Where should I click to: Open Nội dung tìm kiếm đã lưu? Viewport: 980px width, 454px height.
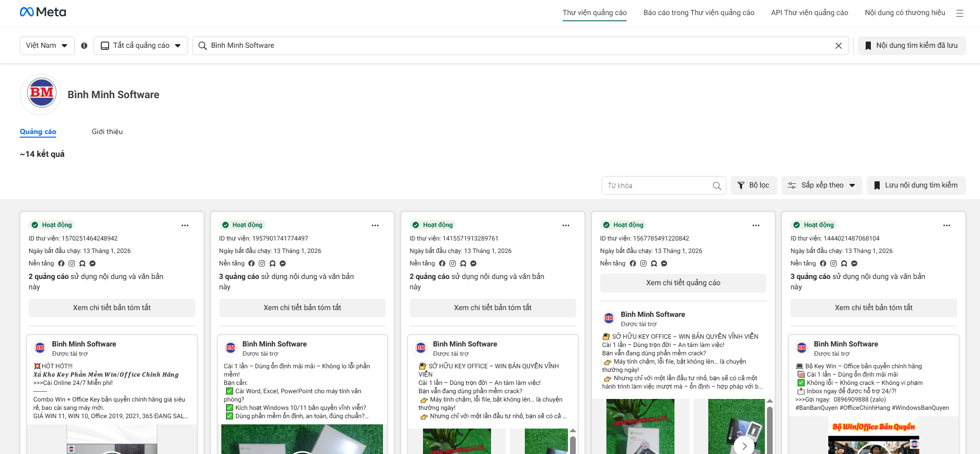(x=911, y=46)
